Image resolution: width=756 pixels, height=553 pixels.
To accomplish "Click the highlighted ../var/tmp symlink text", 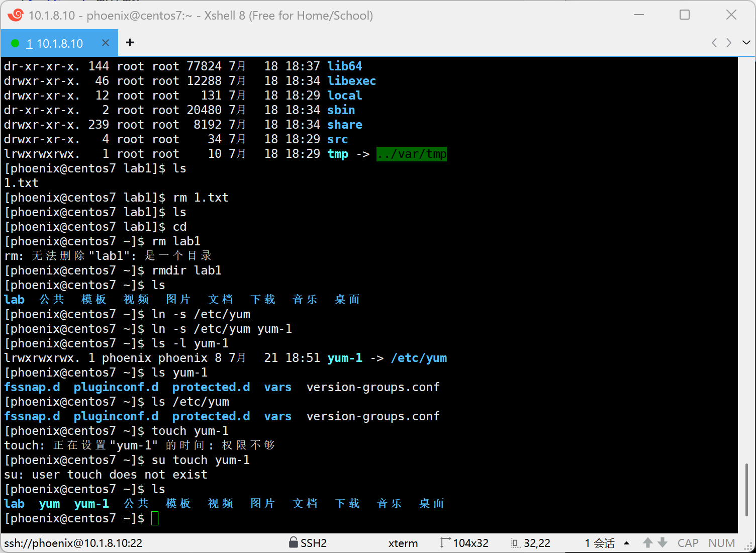I will (x=411, y=154).
